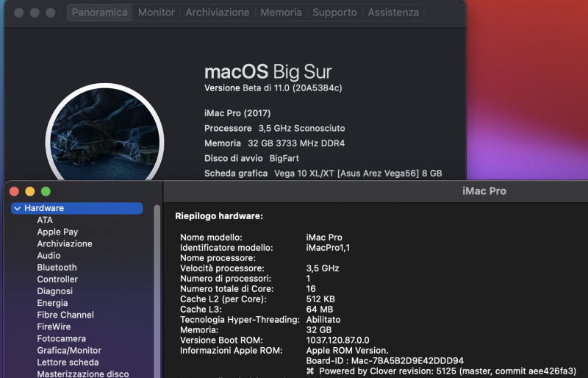This screenshot has width=588, height=378.
Task: Open the Archiviazione tab
Action: pyautogui.click(x=218, y=13)
